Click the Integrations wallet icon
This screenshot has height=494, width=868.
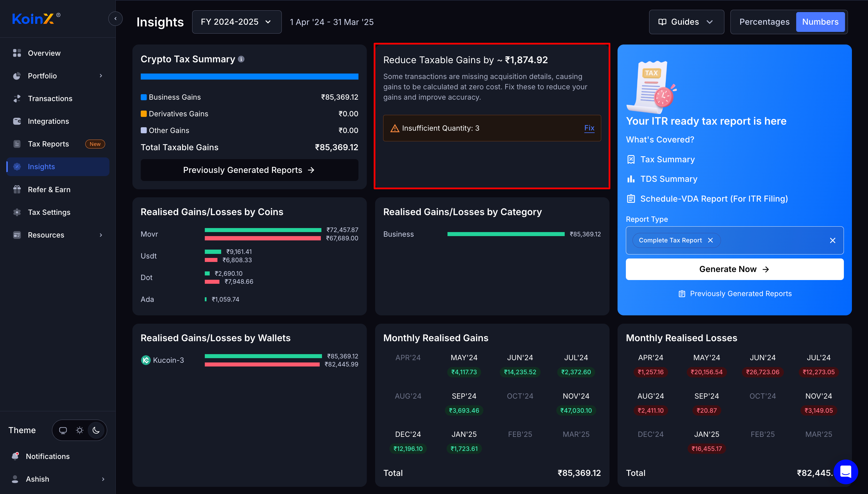click(x=17, y=121)
